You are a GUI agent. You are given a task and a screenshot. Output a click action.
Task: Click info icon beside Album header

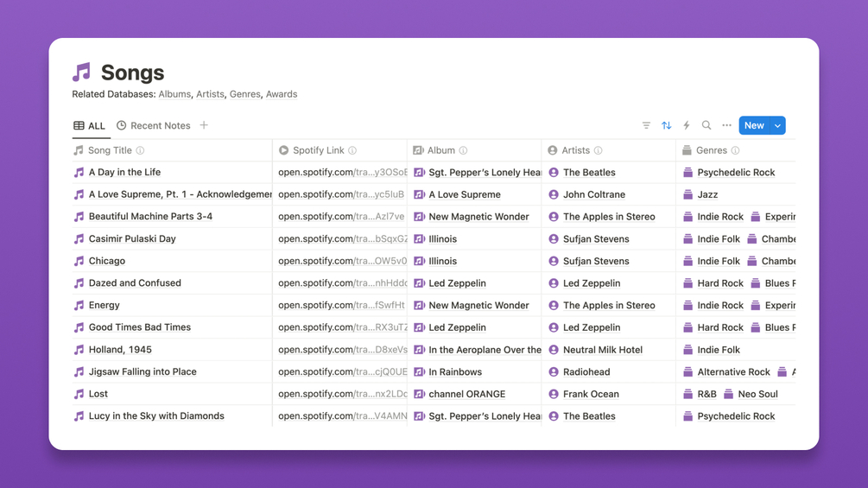click(463, 150)
